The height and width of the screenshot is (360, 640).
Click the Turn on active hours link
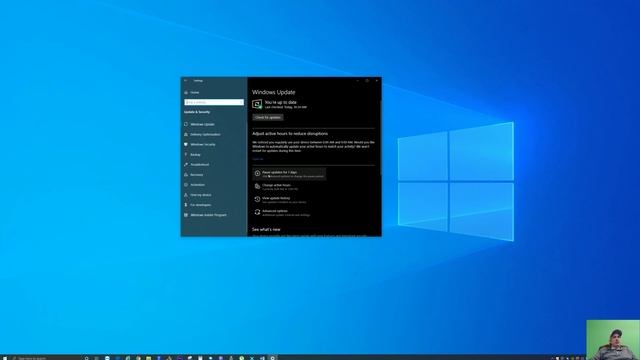258,159
